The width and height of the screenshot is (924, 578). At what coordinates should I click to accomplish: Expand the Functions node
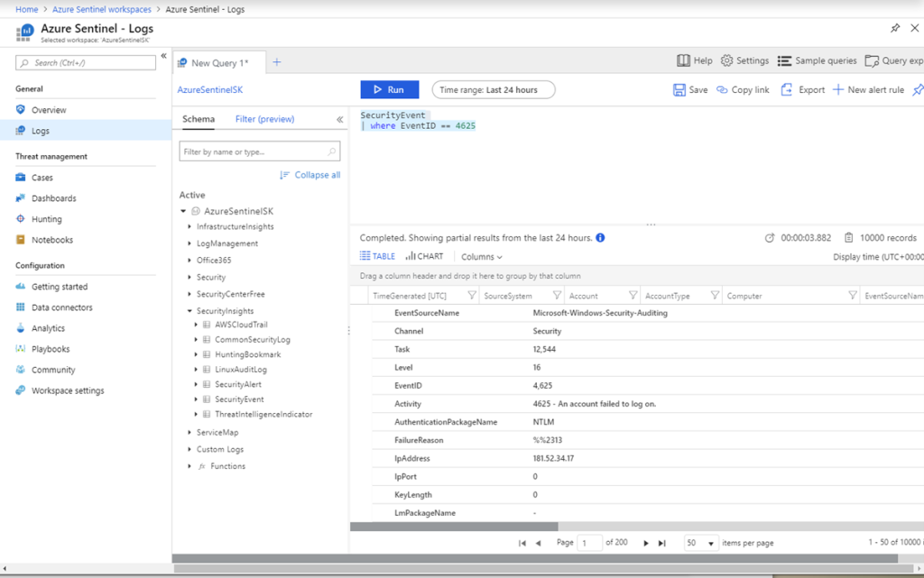(189, 465)
